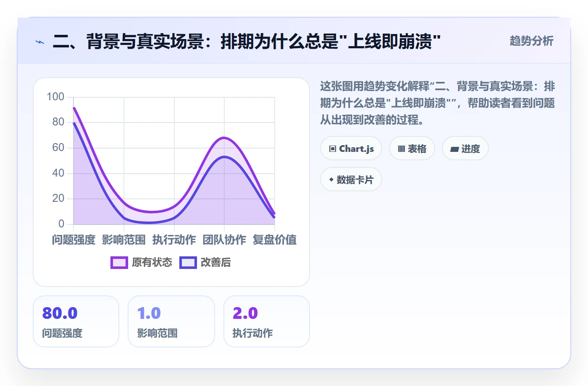Click the blue curve peak above 团队协作

[224, 157]
